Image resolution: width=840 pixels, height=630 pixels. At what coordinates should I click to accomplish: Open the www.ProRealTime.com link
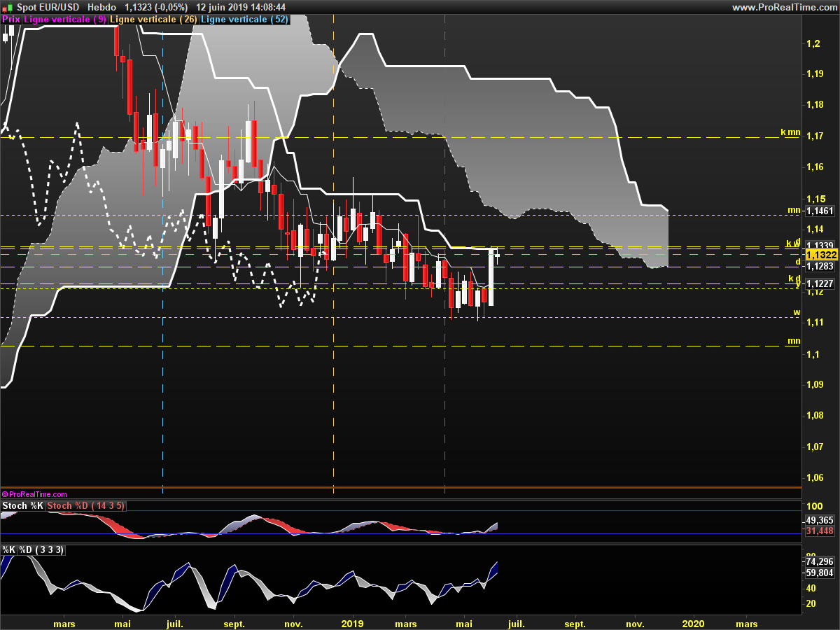click(x=783, y=7)
